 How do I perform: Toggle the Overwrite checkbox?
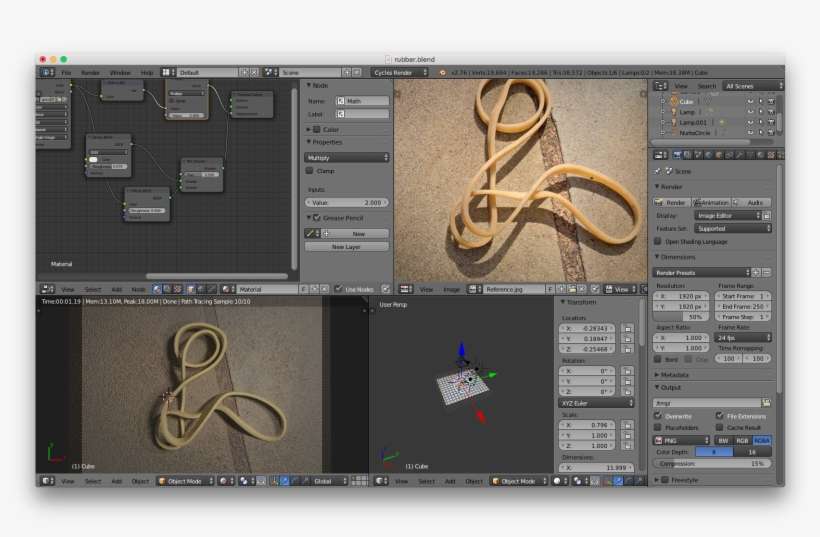click(658, 416)
